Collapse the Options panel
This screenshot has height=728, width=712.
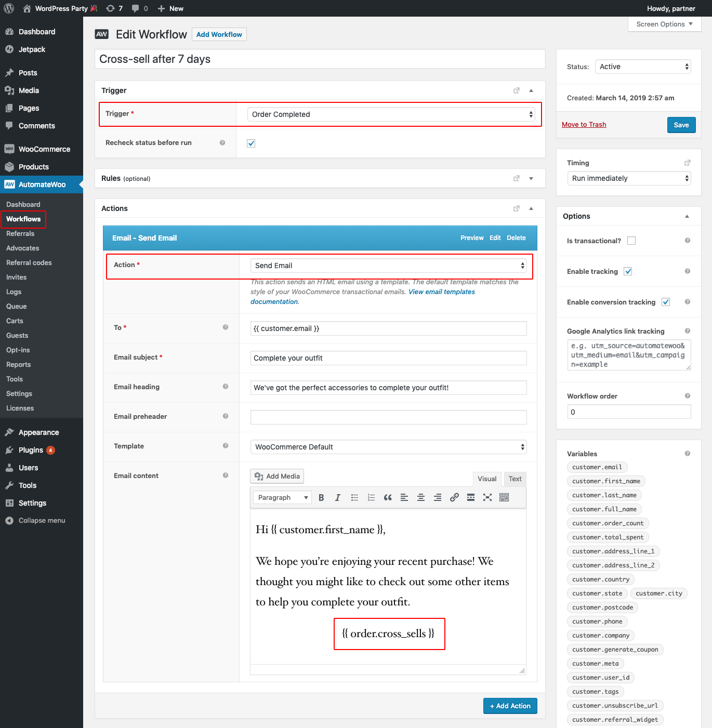coord(687,216)
